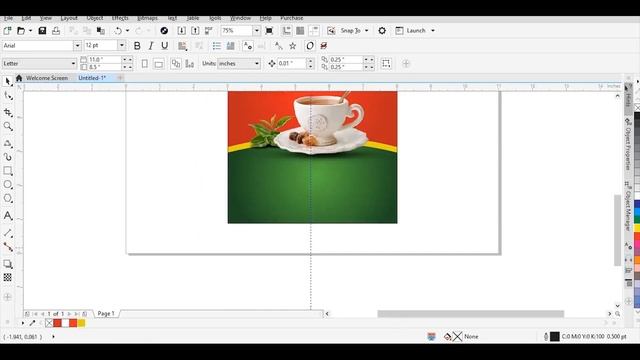Screen dimensions: 640x360
Task: Click the Page 1 tab
Action: [106, 313]
